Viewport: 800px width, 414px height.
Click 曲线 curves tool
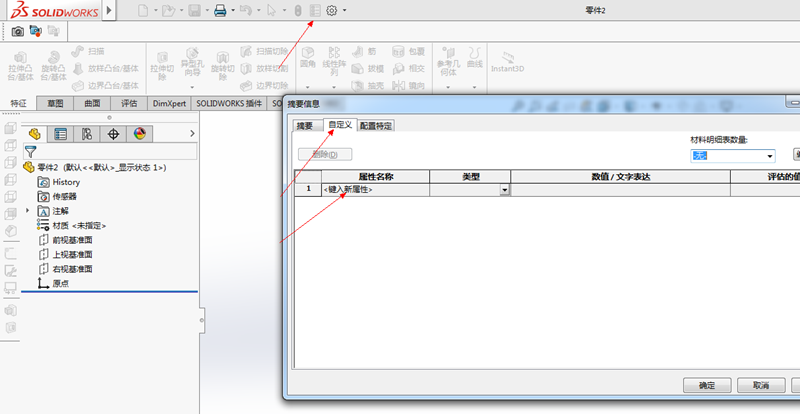click(475, 57)
